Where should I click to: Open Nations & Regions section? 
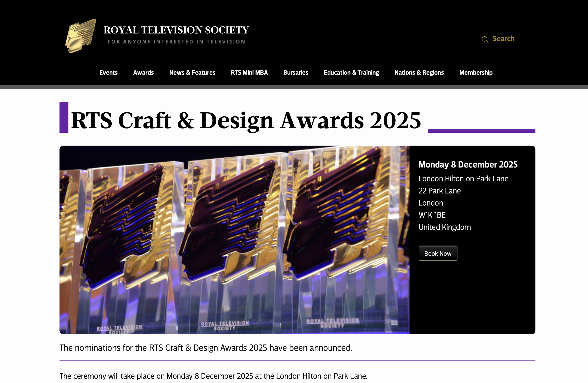(419, 73)
